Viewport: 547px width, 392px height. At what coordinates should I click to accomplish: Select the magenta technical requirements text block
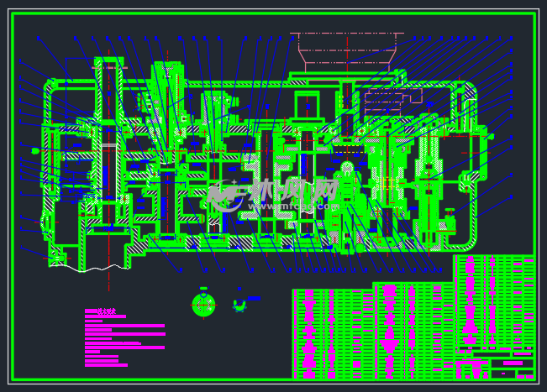click(x=125, y=337)
